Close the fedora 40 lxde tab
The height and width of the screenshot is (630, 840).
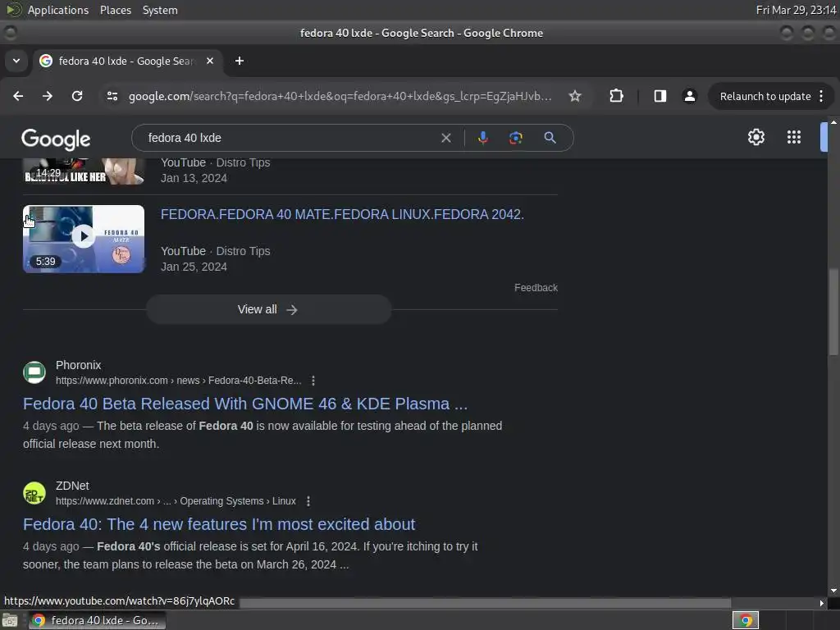point(210,61)
